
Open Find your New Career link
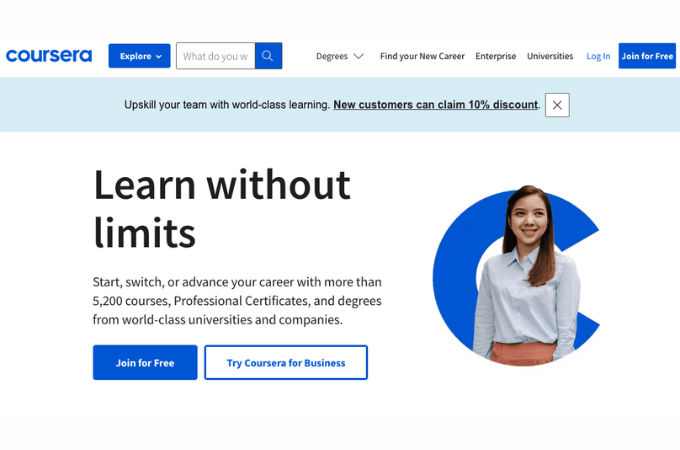tap(422, 56)
